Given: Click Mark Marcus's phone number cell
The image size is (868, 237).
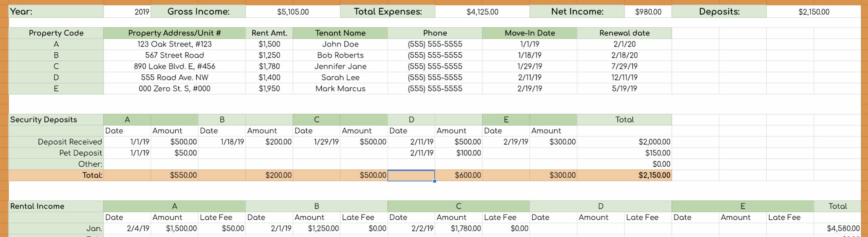Looking at the screenshot, I should point(435,89).
